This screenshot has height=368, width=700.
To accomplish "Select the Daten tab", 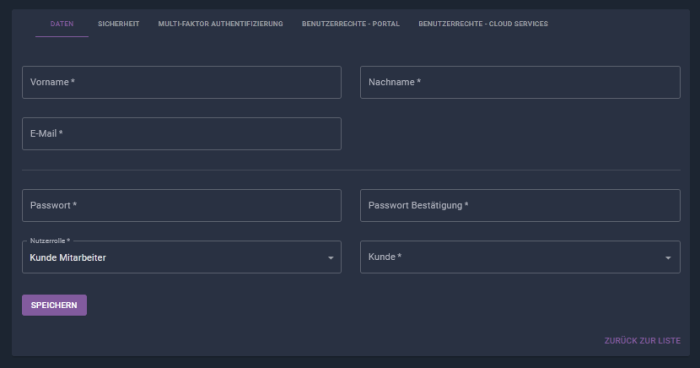I will (x=62, y=24).
